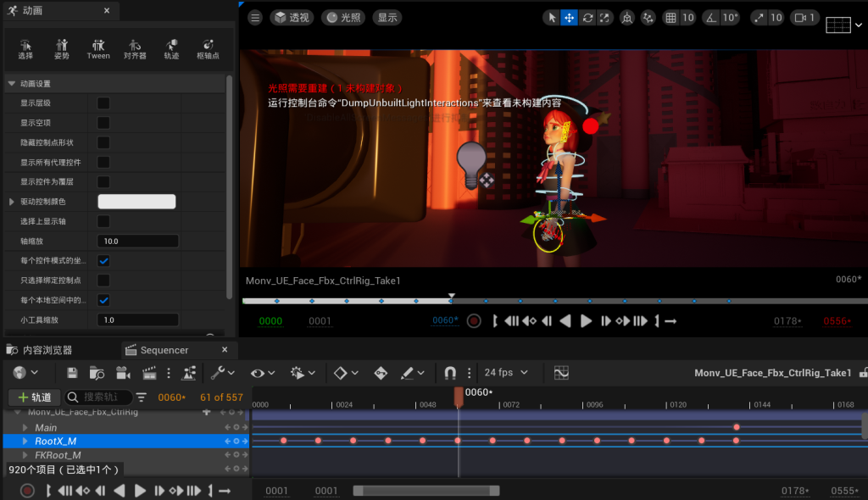Open the Sequencer world globe dropdown
The image size is (868, 500).
(x=25, y=373)
